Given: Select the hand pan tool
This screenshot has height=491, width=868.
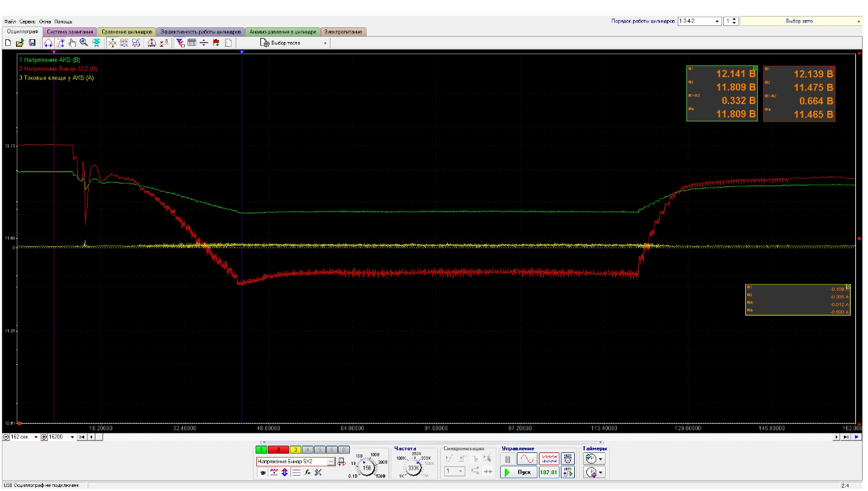Looking at the screenshot, I should [72, 43].
